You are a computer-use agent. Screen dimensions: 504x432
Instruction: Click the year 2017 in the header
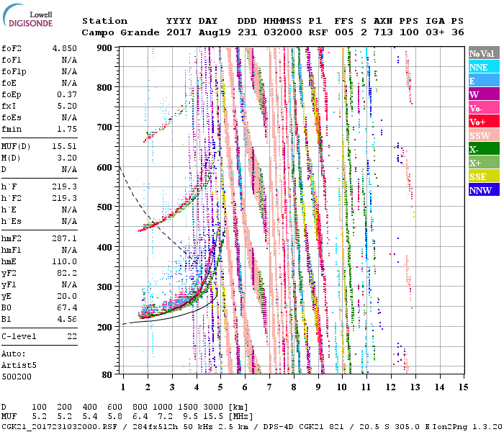(179, 32)
